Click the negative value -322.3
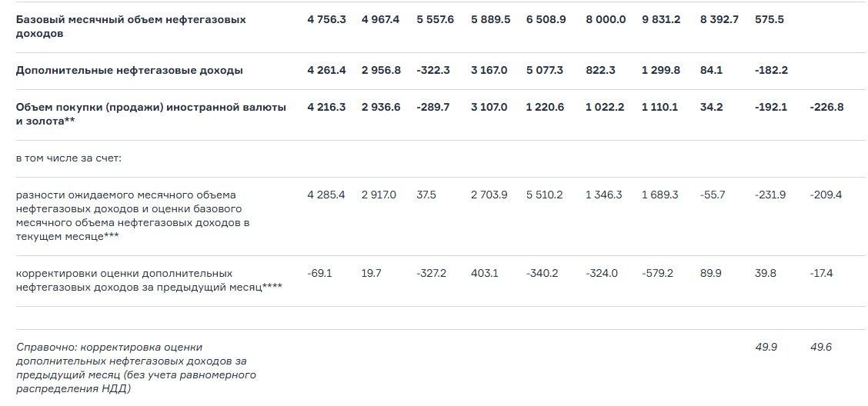This screenshot has height=406, width=868. (x=435, y=70)
